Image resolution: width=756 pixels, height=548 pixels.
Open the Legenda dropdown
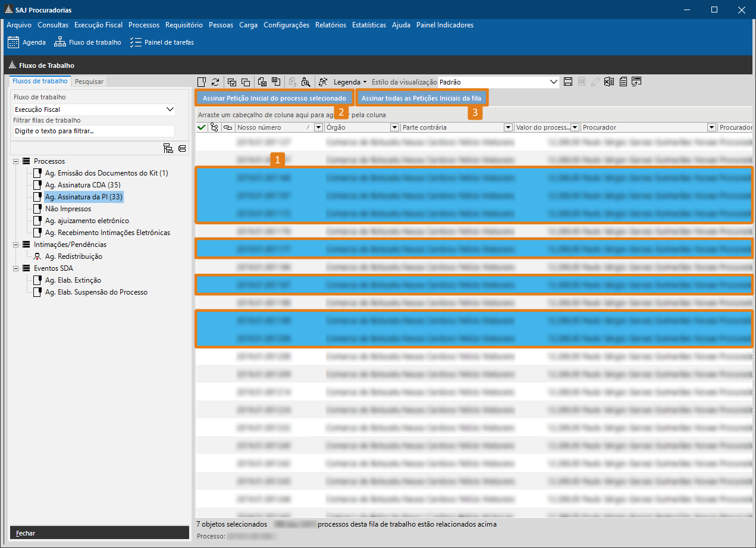coord(350,82)
